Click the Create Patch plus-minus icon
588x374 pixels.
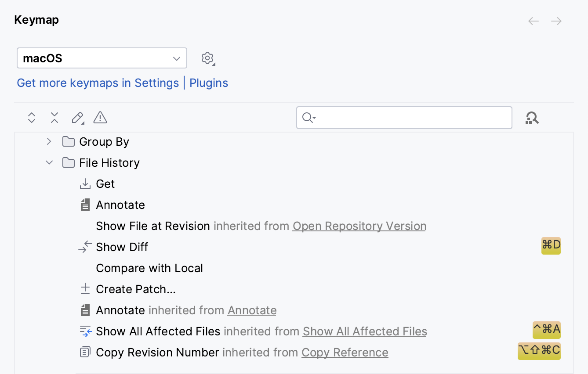coord(85,289)
